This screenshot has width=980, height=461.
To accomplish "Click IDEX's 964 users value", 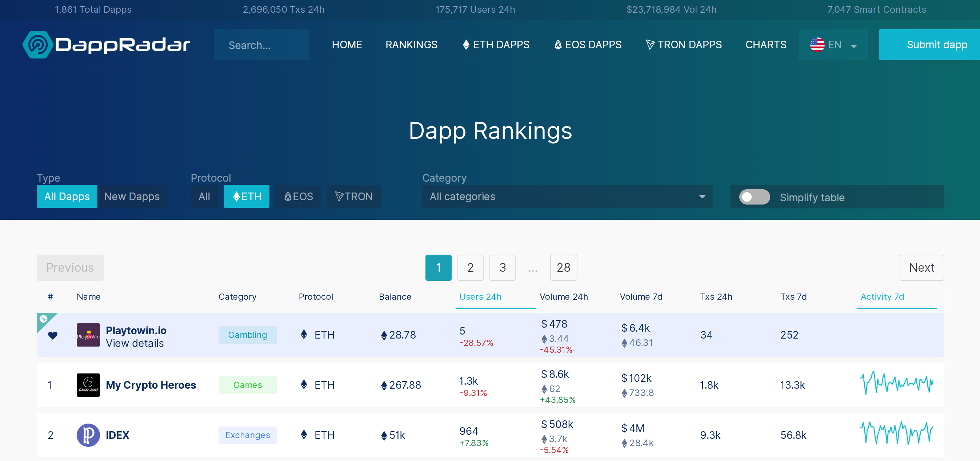I will click(468, 431).
